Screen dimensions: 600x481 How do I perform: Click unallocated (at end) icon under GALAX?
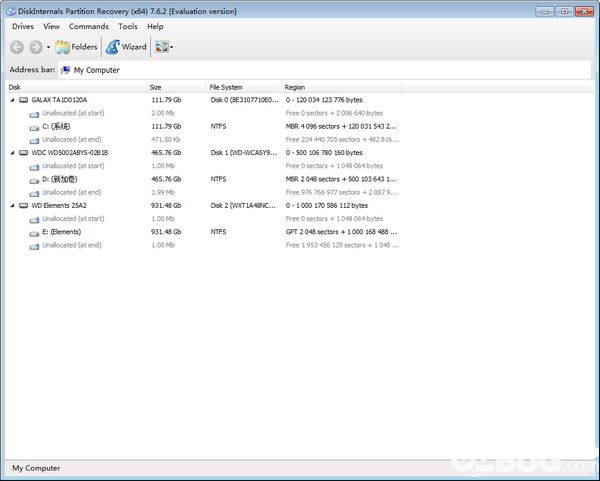34,140
